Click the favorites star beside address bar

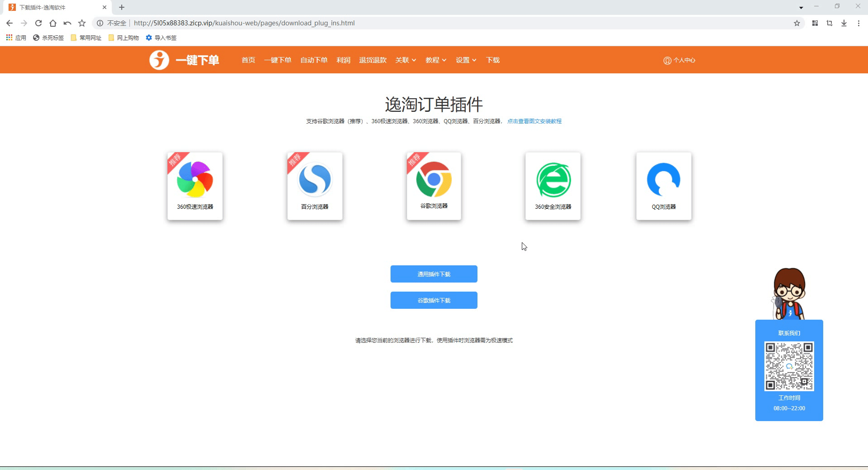pos(82,23)
